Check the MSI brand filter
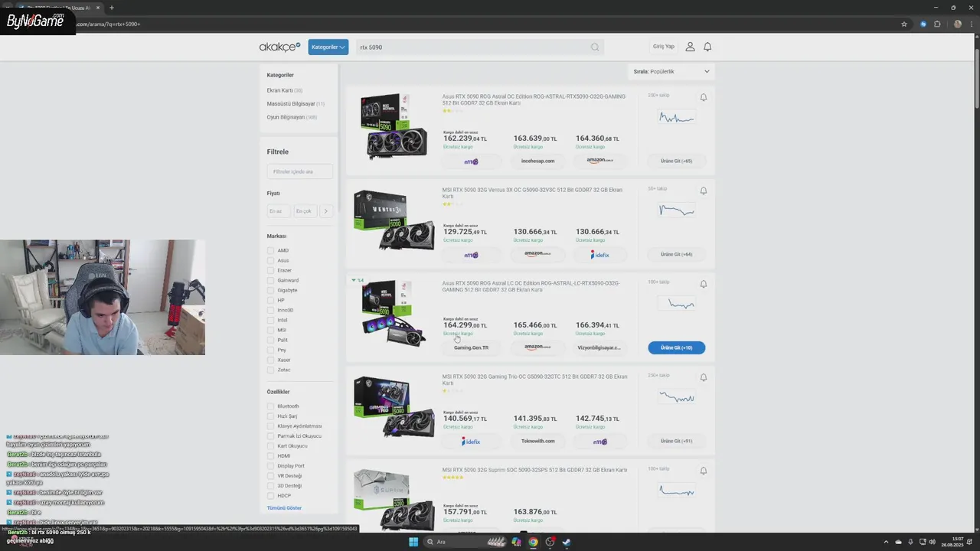 (270, 330)
